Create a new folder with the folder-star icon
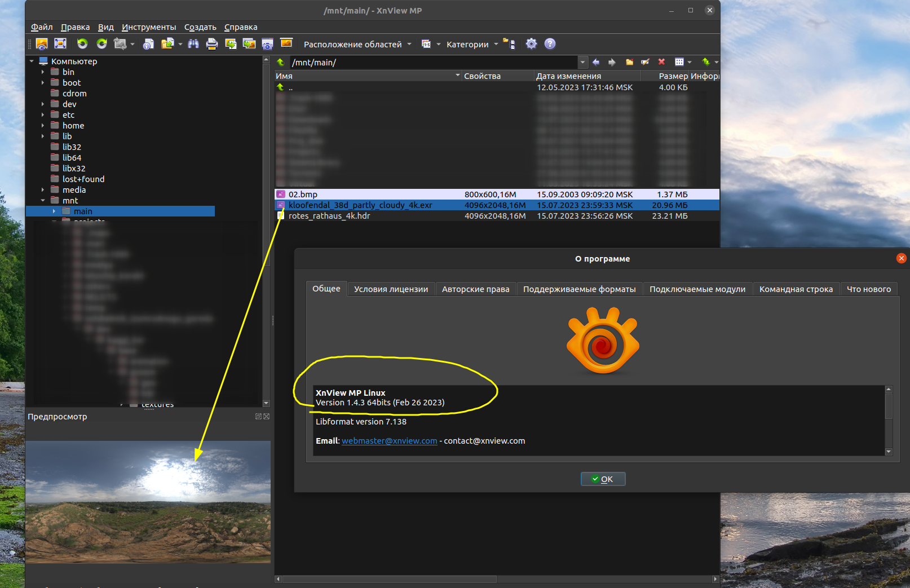The height and width of the screenshot is (588, 910). click(x=629, y=62)
